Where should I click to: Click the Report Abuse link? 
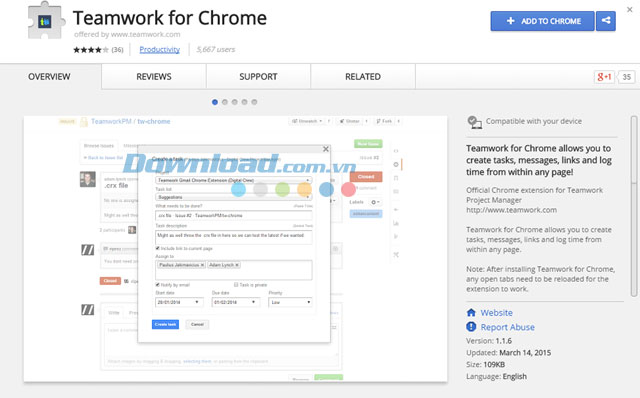click(x=507, y=327)
